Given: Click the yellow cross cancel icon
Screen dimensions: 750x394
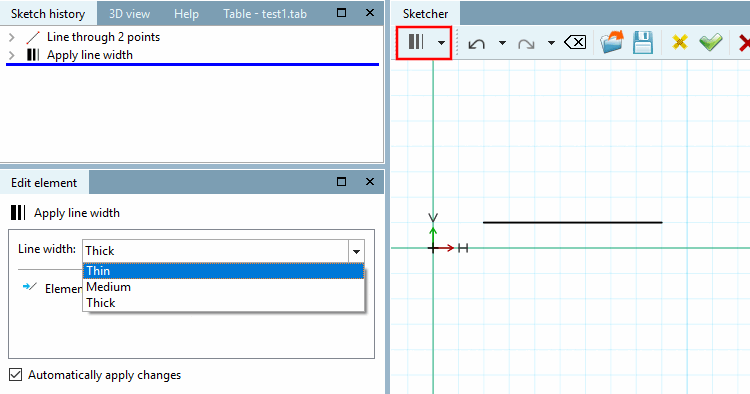Looking at the screenshot, I should tap(680, 42).
